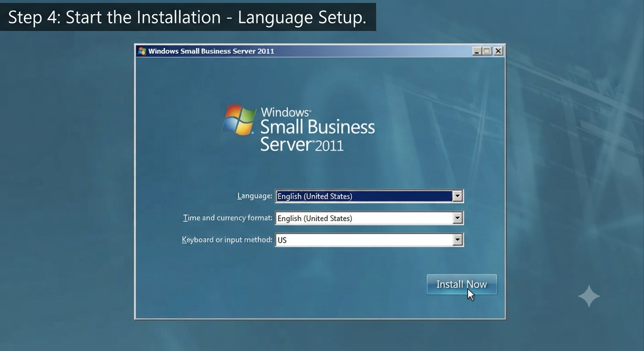Close the Small Business Server 2011 window
The image size is (644, 351).
(498, 51)
